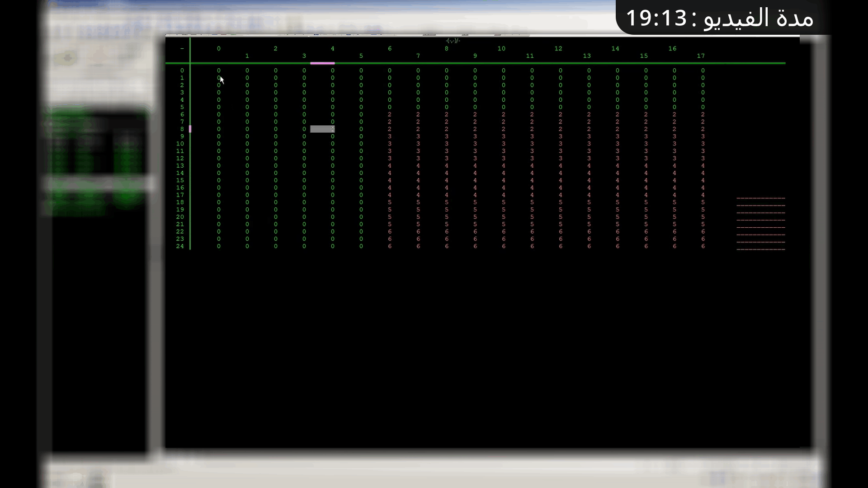Select column header 6
The height and width of the screenshot is (488, 868).
point(390,49)
